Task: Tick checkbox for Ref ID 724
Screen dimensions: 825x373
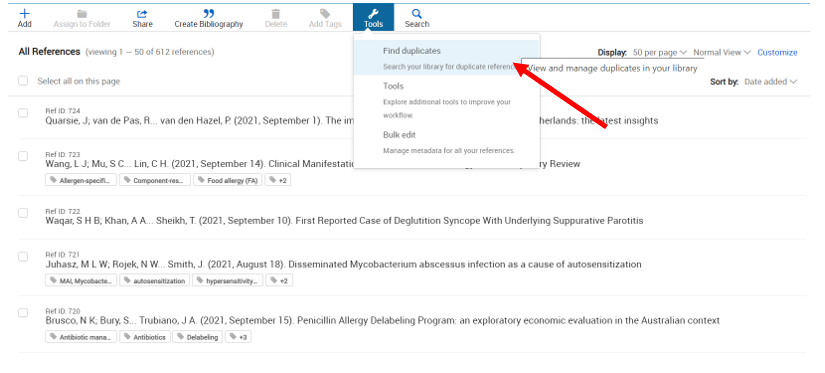Action: [23, 113]
